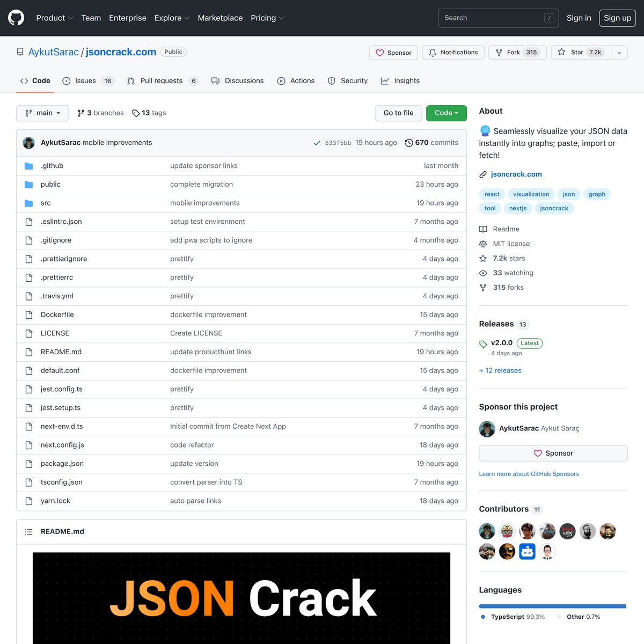Image resolution: width=644 pixels, height=644 pixels.
Task: Open the blue robot contributor avatar
Action: [x=528, y=551]
